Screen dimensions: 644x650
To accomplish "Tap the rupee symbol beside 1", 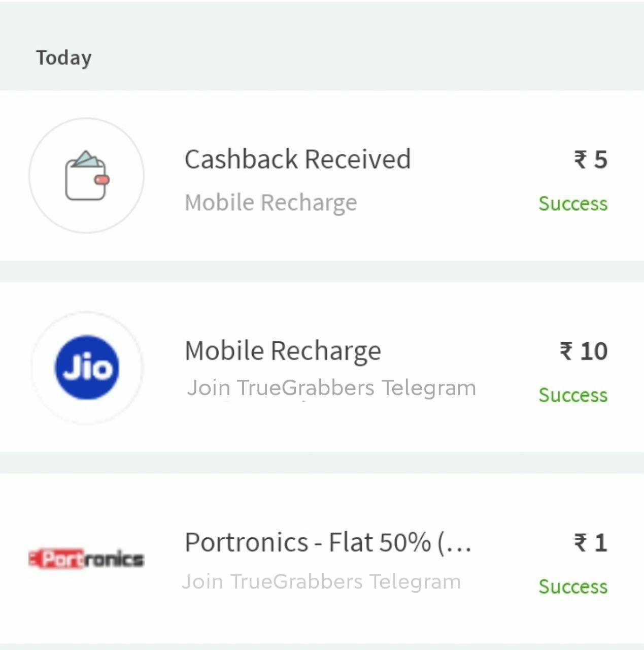I will (581, 543).
